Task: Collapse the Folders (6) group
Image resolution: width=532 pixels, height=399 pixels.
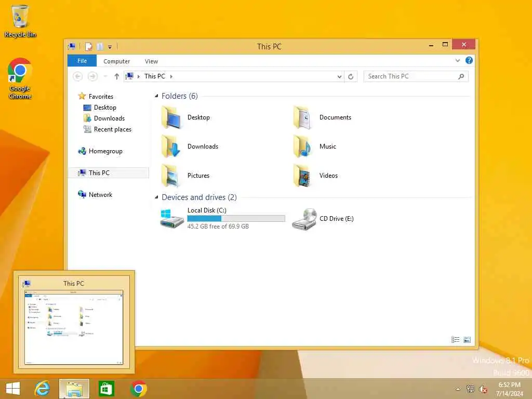Action: pos(156,96)
